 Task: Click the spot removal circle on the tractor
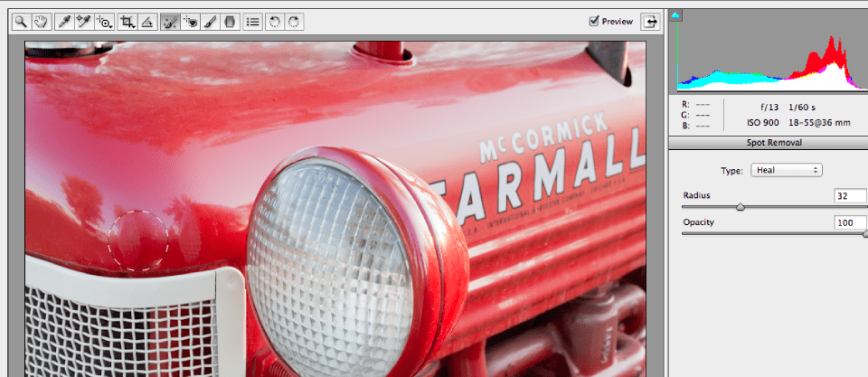pos(137,240)
